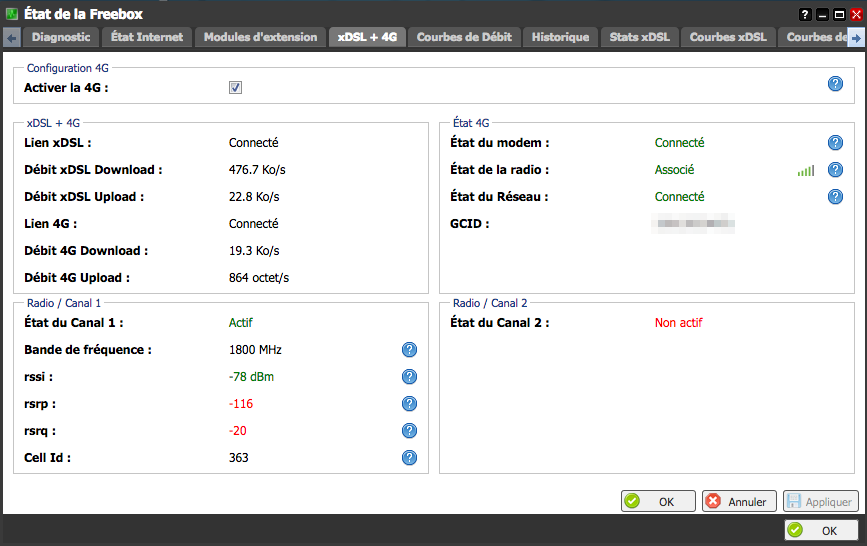867x546 pixels.
Task: Show help for rssi value
Action: coord(409,377)
